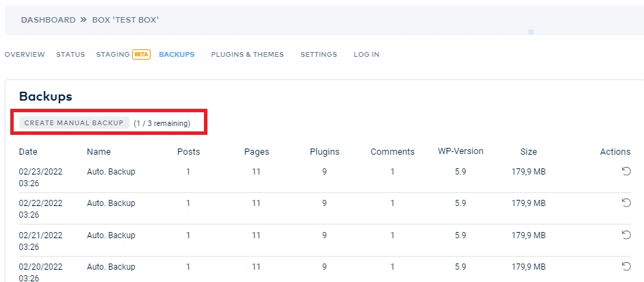Click the BETA badge beside Staging
This screenshot has height=282, width=644.
[141, 55]
